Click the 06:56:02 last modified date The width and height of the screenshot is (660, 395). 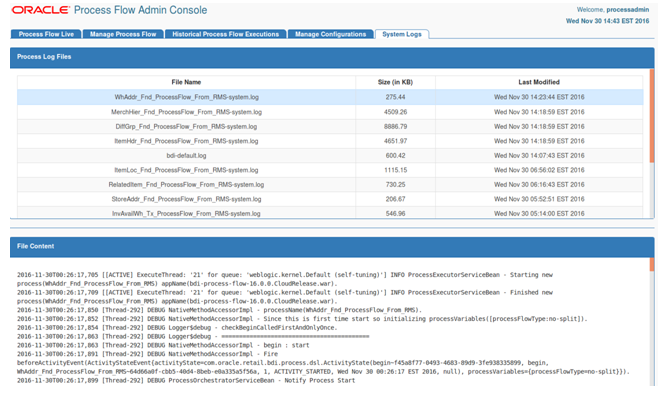[539, 170]
